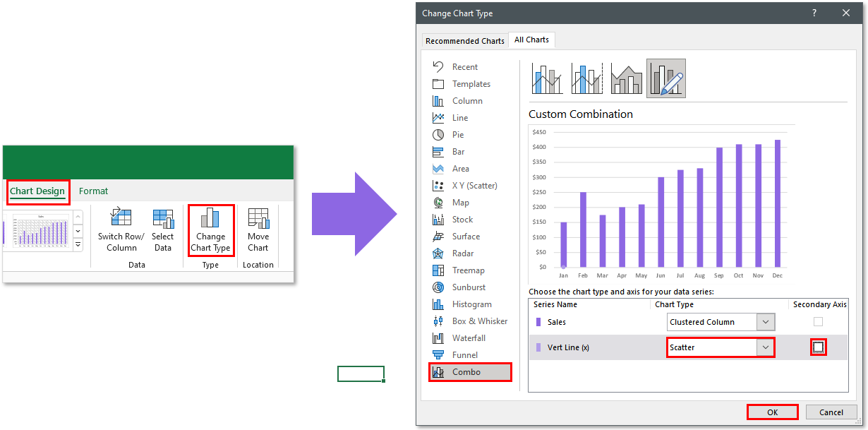Viewport: 868px width, 430px height.
Task: Open Chart Design ribbon tab
Action: pyautogui.click(x=37, y=191)
